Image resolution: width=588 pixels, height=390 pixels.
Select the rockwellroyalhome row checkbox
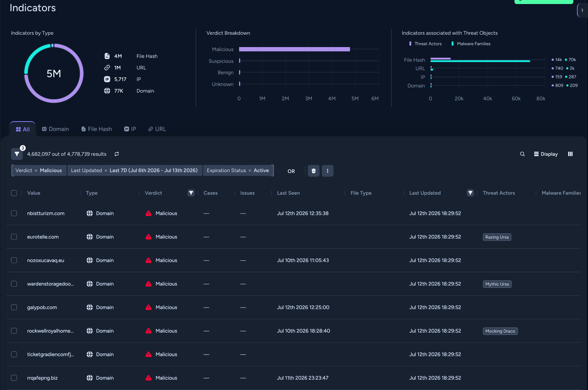(14, 331)
